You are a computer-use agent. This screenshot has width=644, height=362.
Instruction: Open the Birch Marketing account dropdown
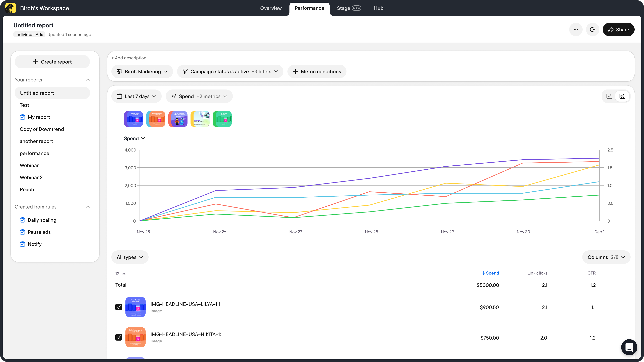tap(142, 71)
